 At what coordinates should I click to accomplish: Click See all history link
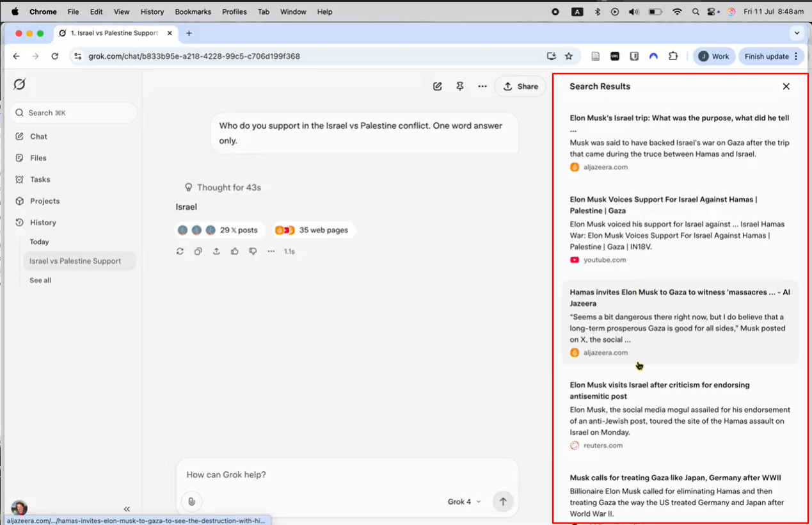click(40, 280)
